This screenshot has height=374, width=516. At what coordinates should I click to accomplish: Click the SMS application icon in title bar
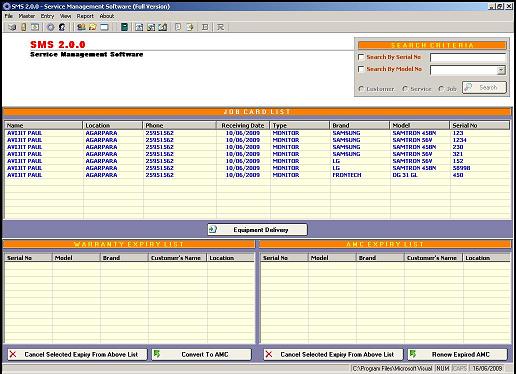pos(6,6)
